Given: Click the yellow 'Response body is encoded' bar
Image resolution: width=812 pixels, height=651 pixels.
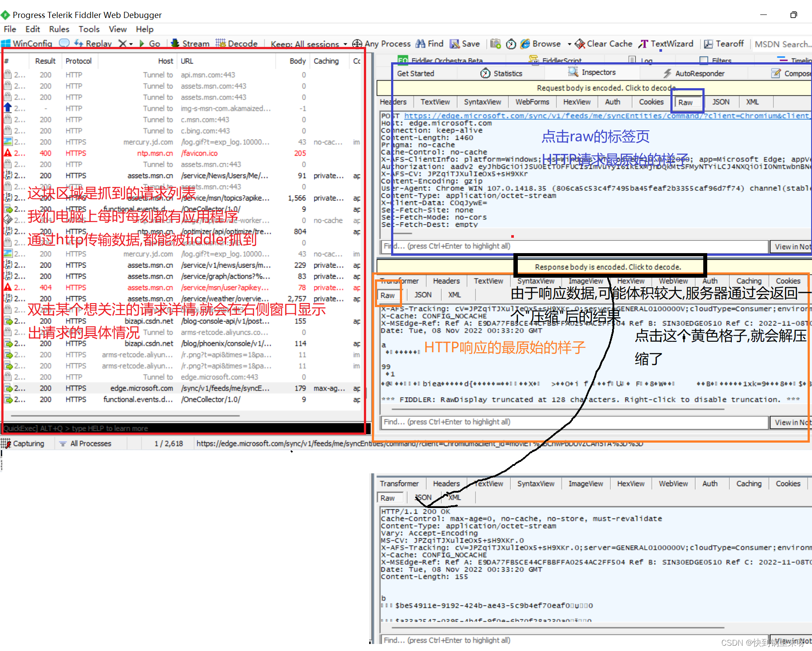Looking at the screenshot, I should (x=608, y=267).
